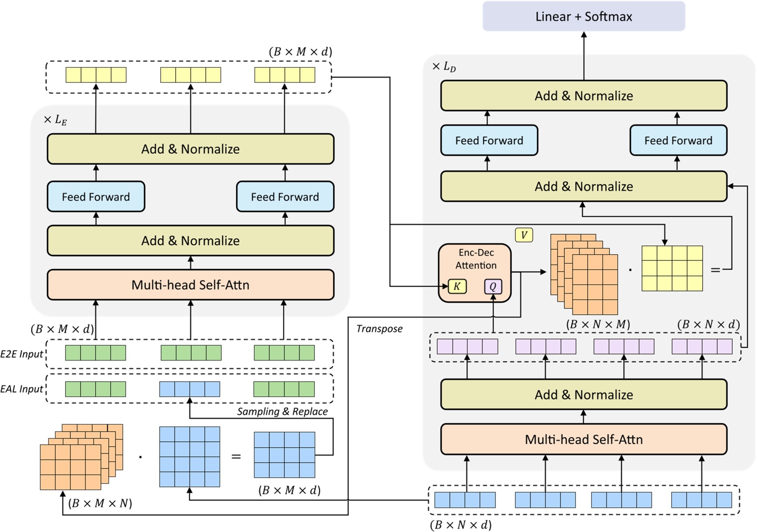
Task: Toggle the right Feed Forward block in the decoder
Action: click(x=678, y=141)
